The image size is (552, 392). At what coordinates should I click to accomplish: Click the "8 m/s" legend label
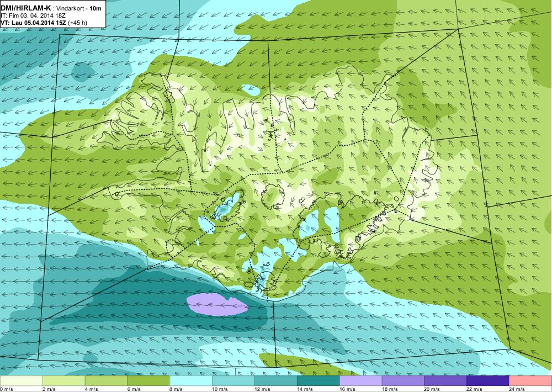tap(177, 389)
